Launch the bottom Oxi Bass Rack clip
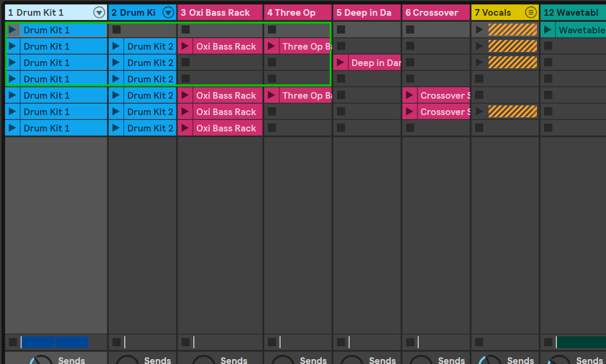The width and height of the screenshot is (606, 364). pyautogui.click(x=185, y=128)
